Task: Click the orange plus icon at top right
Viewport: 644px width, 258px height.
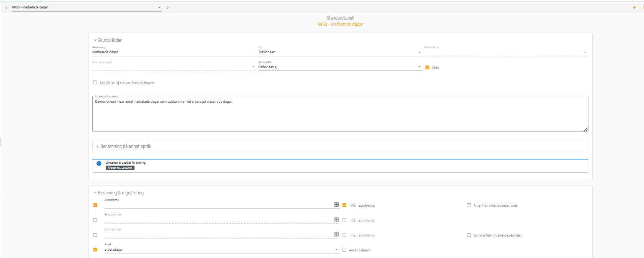Action: click(x=634, y=7)
